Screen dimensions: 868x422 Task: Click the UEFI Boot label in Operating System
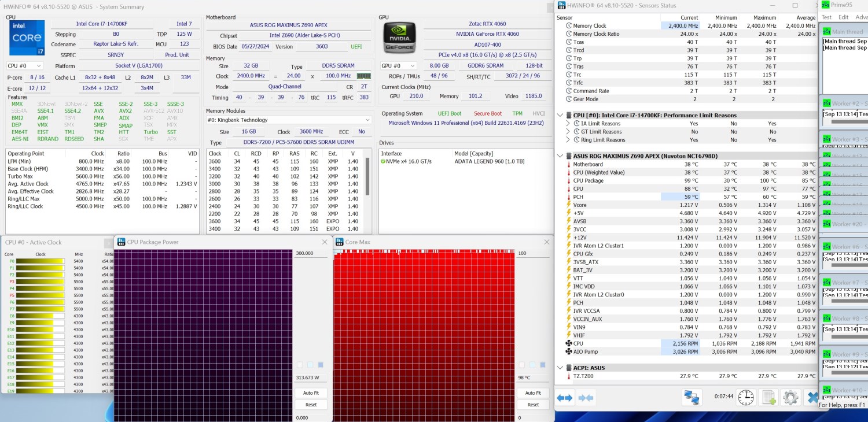point(450,113)
